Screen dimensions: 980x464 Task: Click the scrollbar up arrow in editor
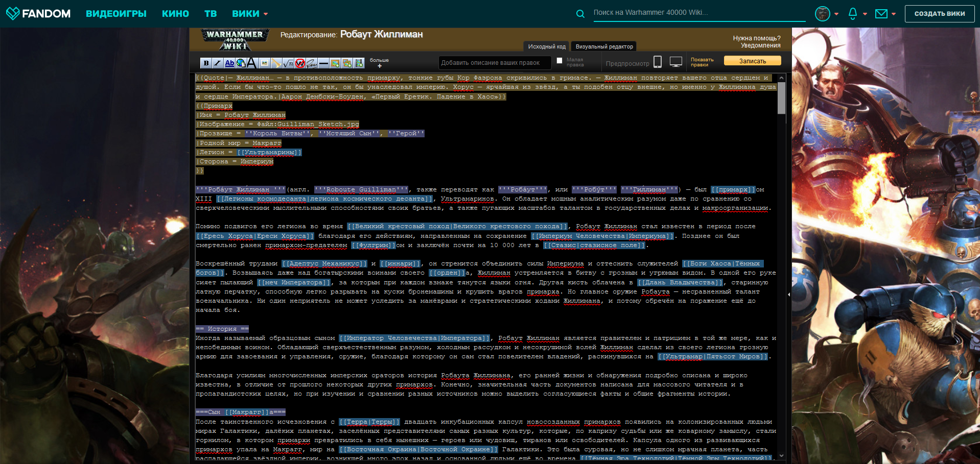pos(781,78)
